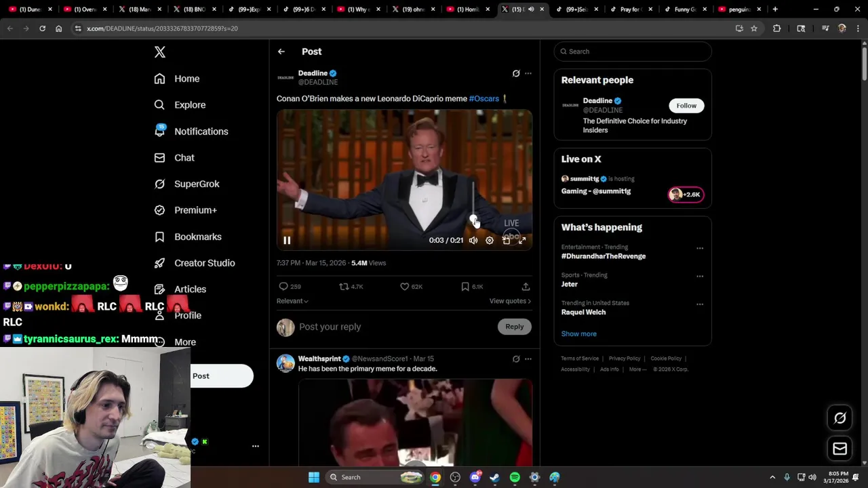Screen dimensions: 868x488
Task: Open #DhurandharTheRevenge trend
Action: [604, 256]
